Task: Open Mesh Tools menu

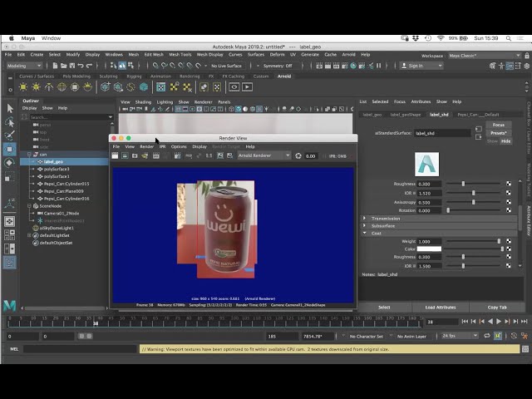Action: (180, 55)
